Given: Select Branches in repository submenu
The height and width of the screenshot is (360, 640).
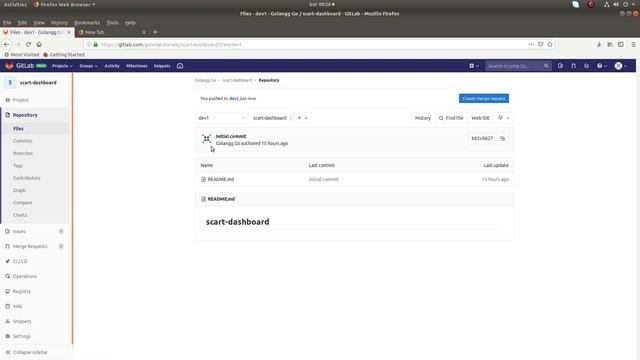Looking at the screenshot, I should point(23,153).
